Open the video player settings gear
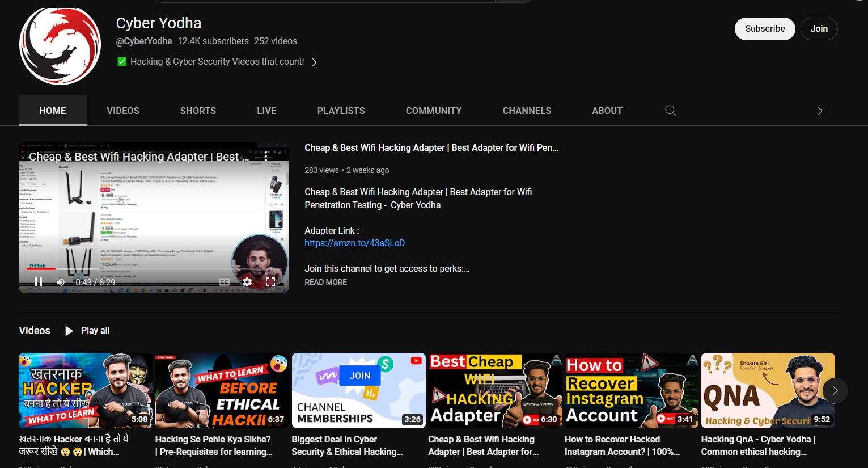Image resolution: width=868 pixels, height=468 pixels. click(247, 281)
